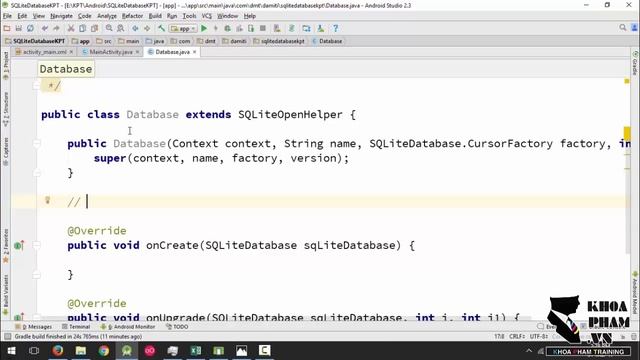The height and width of the screenshot is (360, 640).
Task: Click Search Everywhere magnifier at top right
Action: pos(622,27)
